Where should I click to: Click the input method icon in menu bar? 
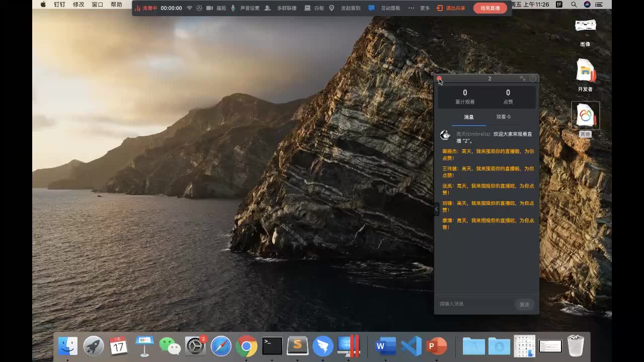point(559,5)
